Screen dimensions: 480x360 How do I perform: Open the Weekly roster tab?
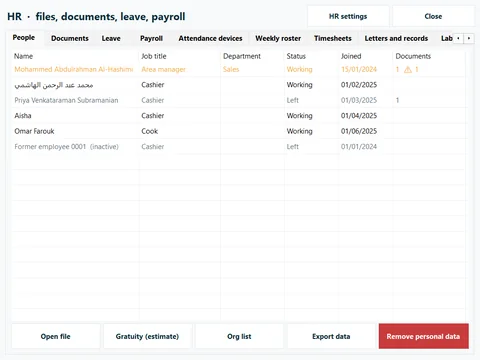pos(278,38)
